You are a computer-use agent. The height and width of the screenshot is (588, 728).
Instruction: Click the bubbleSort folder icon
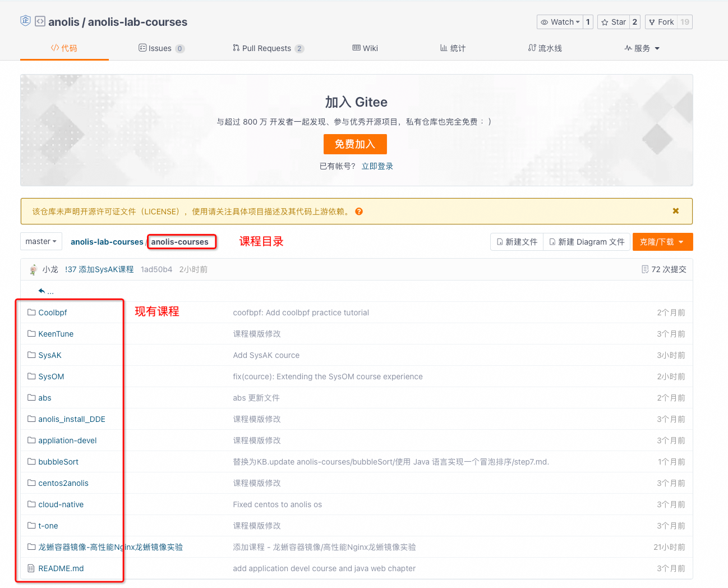click(x=31, y=461)
